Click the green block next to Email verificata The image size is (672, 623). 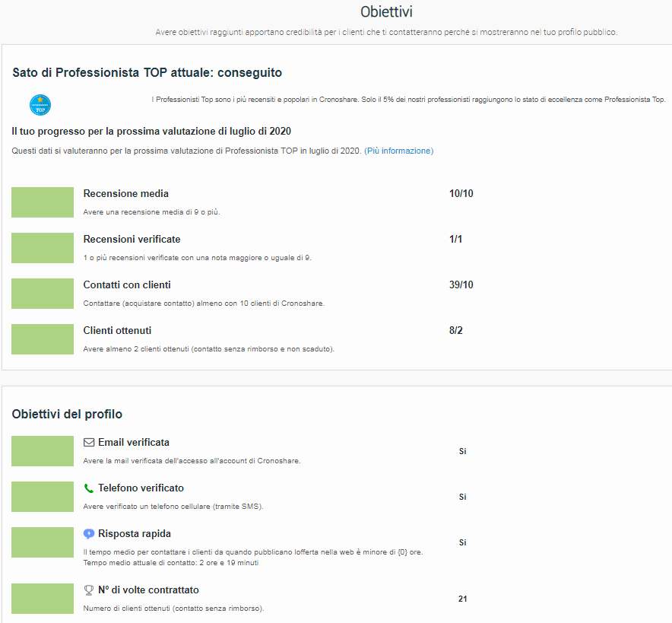(x=43, y=451)
